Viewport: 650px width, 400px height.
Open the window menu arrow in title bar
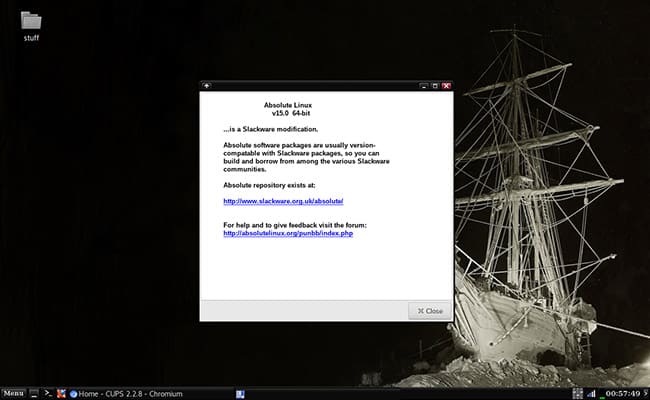(x=207, y=86)
